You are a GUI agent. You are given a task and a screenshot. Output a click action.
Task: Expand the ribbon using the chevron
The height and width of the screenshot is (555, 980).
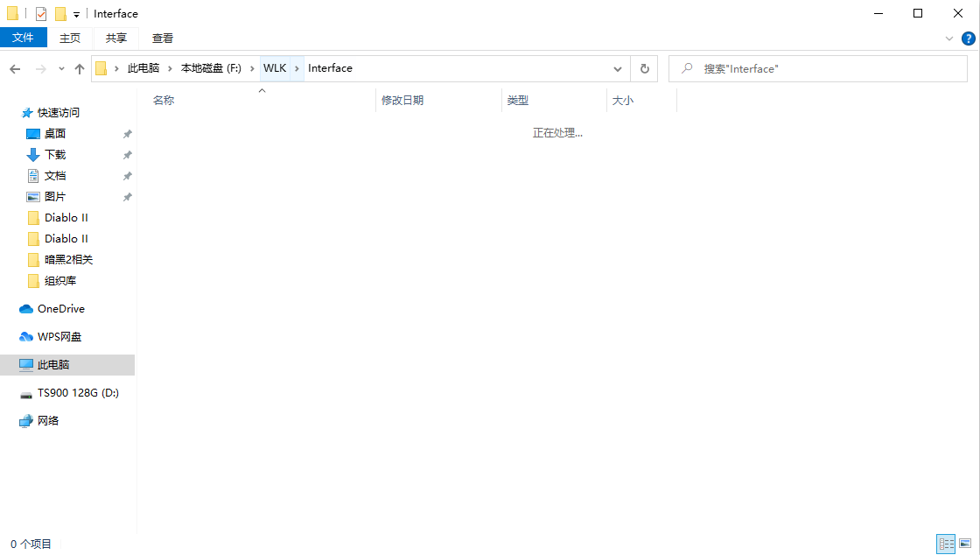pos(948,39)
